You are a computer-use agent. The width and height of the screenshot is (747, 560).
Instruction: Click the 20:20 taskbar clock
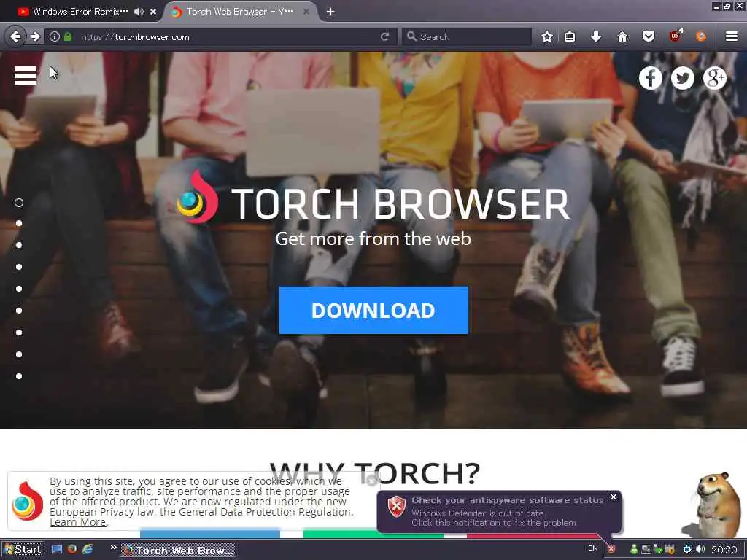coord(724,550)
